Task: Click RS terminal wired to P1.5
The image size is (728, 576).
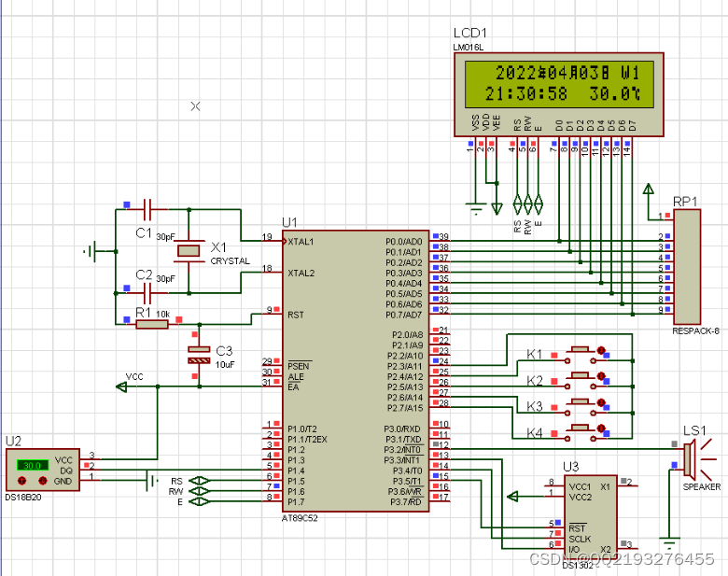Action: coord(200,481)
